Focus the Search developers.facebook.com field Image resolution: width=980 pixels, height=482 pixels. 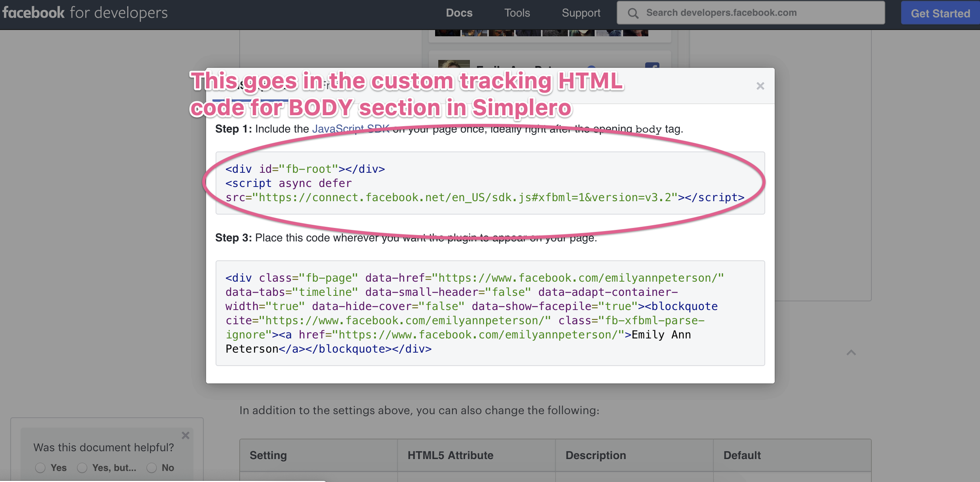(751, 13)
